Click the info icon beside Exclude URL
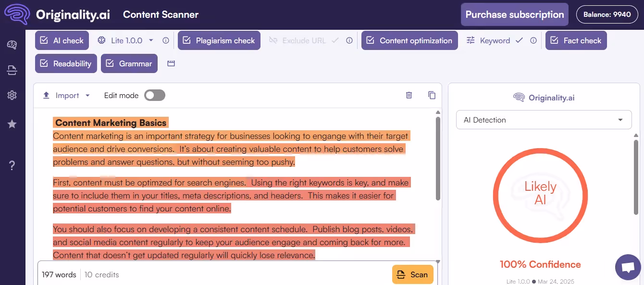This screenshot has height=285, width=644. point(349,41)
